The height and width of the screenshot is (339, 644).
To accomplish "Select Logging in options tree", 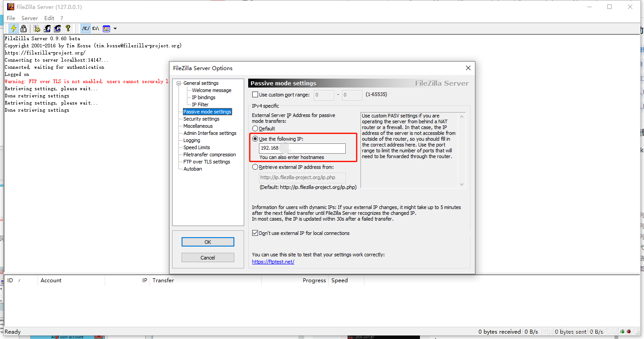I will point(191,140).
